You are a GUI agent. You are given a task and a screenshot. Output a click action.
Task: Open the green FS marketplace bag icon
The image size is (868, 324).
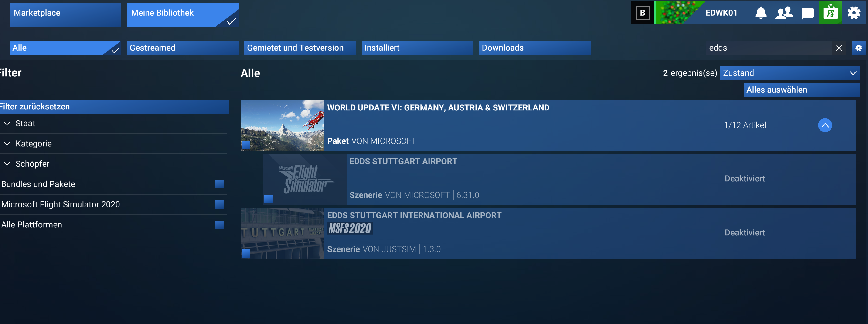coord(831,13)
